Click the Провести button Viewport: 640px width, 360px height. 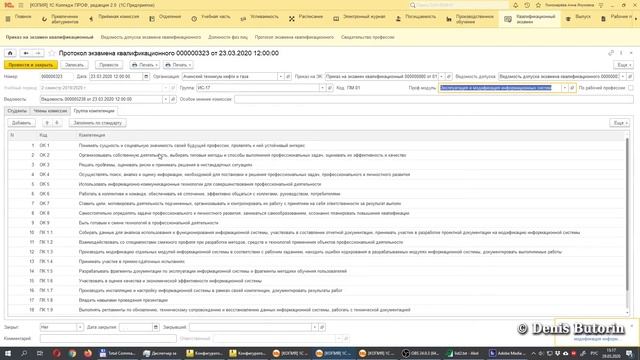(109, 65)
